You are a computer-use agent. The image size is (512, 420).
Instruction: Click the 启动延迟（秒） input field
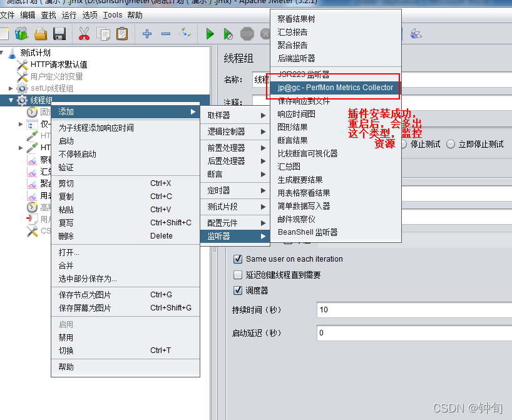click(x=414, y=333)
